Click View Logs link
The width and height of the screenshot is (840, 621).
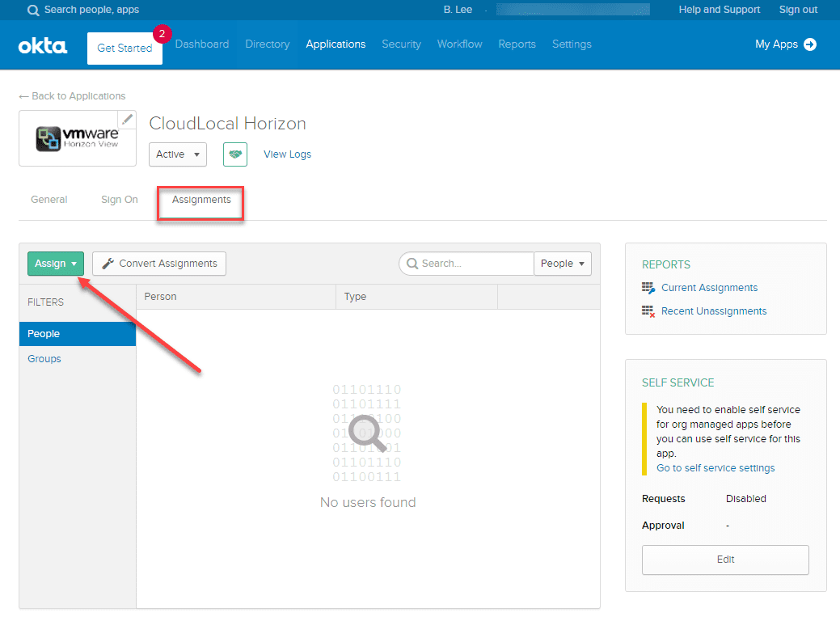coord(287,154)
